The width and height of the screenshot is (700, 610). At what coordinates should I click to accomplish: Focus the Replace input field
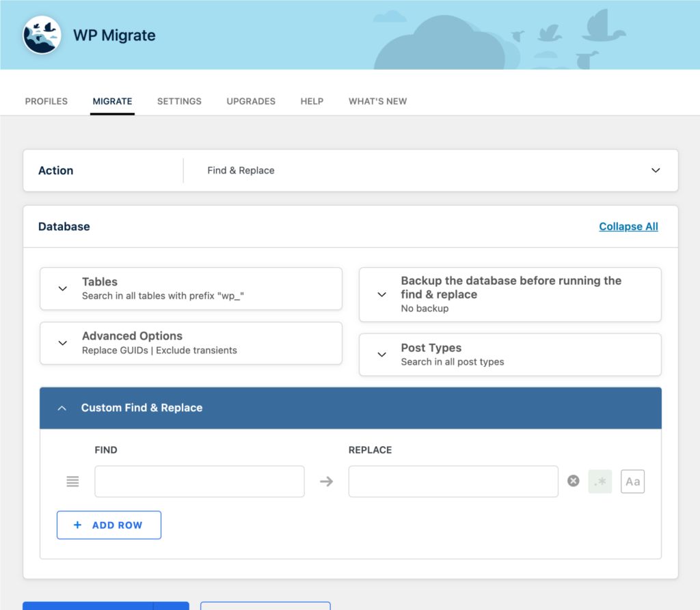point(453,482)
